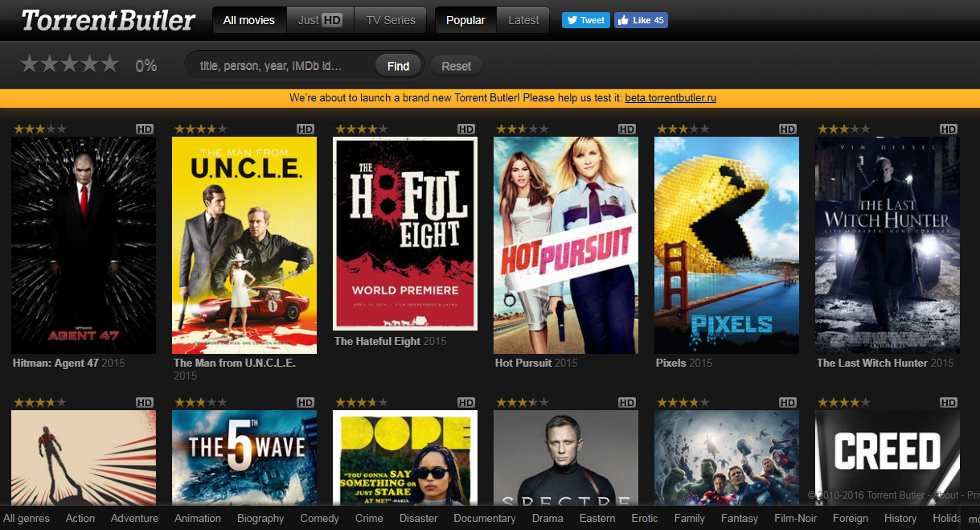980x530 pixels.
Task: Open The 5th Wave poster
Action: click(x=244, y=458)
